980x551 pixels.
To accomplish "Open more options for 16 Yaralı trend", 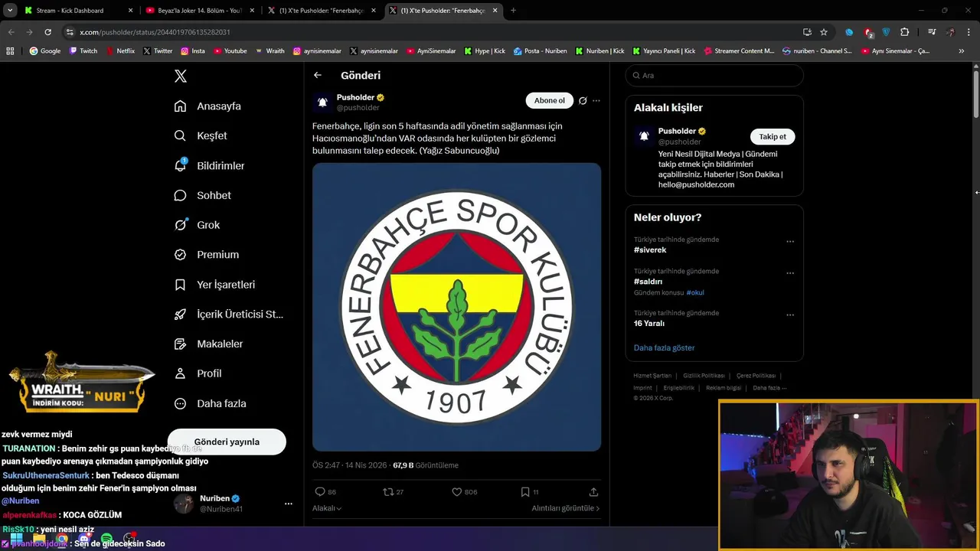I will click(790, 315).
